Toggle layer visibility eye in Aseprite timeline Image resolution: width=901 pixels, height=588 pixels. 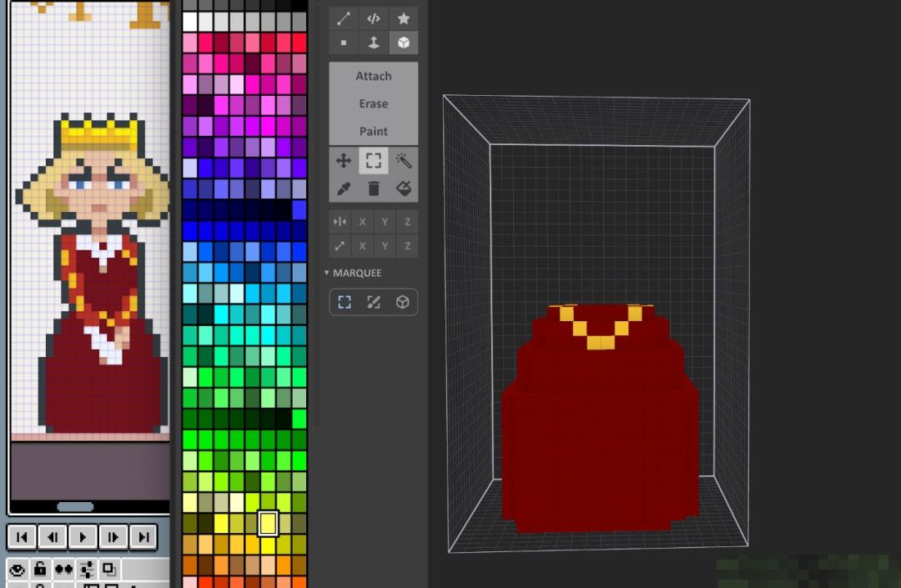[18, 570]
